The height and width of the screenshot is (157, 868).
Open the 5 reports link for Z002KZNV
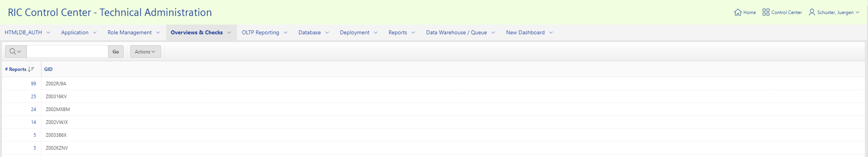(35, 148)
